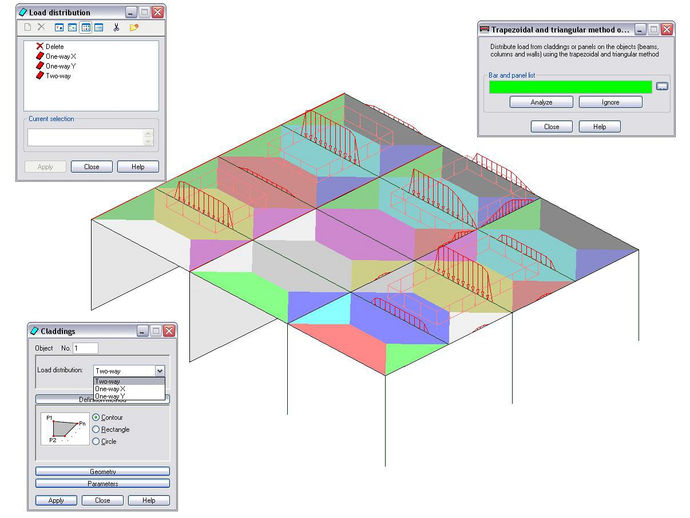Image resolution: width=690 pixels, height=518 pixels.
Task: Minimize the Load distribution window
Action: pyautogui.click(x=131, y=12)
